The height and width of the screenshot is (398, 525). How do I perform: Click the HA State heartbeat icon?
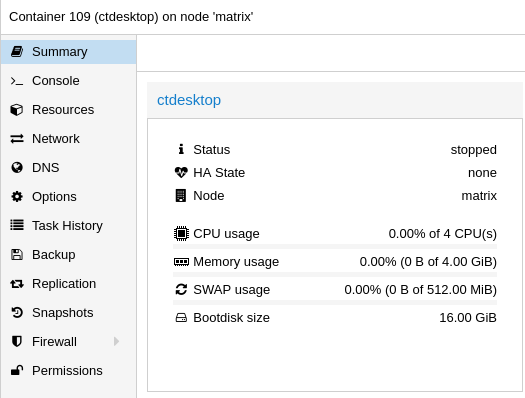[x=181, y=173]
